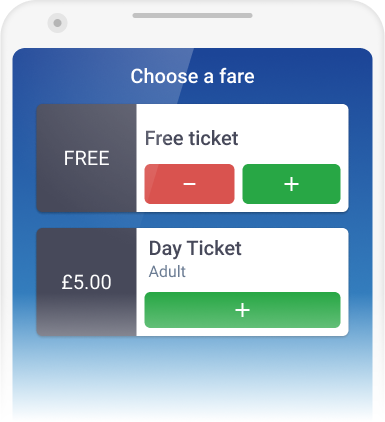The height and width of the screenshot is (422, 385).
Task: Tap white space right of Adult label
Action: (x=263, y=271)
